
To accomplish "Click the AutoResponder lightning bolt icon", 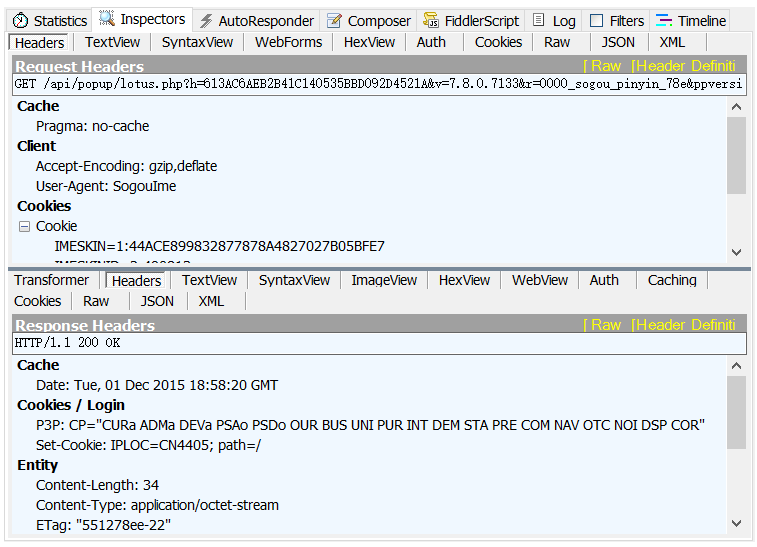I will click(x=206, y=21).
